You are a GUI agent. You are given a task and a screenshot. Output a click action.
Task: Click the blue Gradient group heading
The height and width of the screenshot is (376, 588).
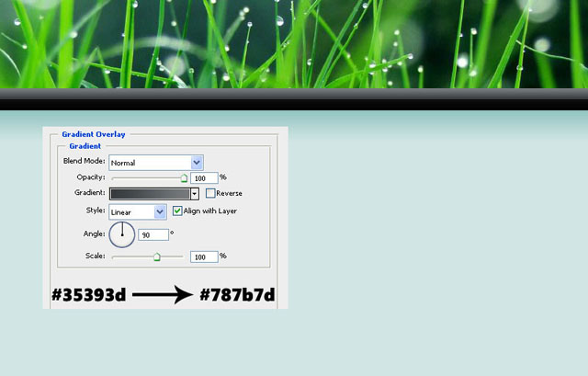[85, 146]
